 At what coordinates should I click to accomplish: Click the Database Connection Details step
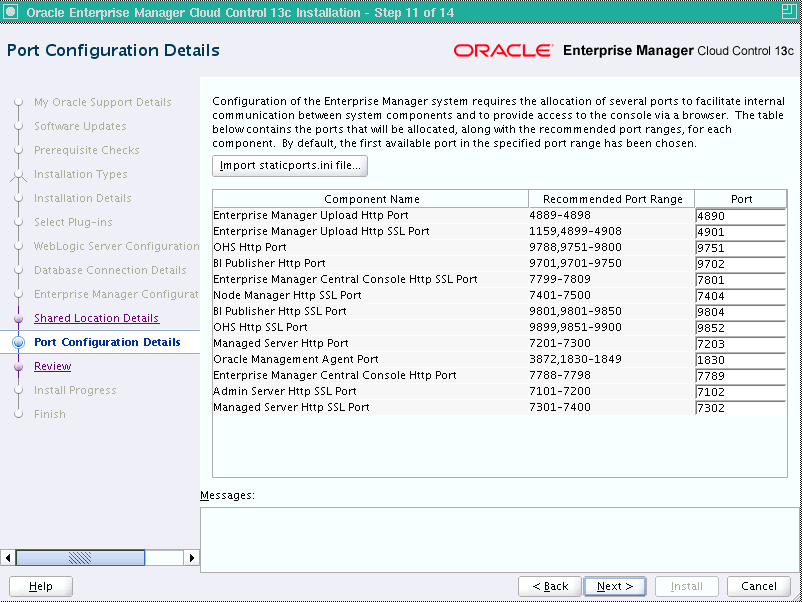tap(110, 270)
